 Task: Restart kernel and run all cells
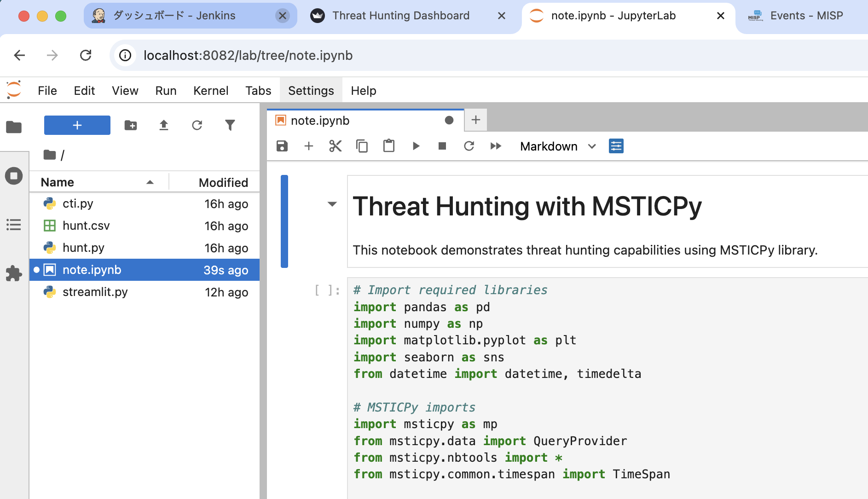pos(496,146)
